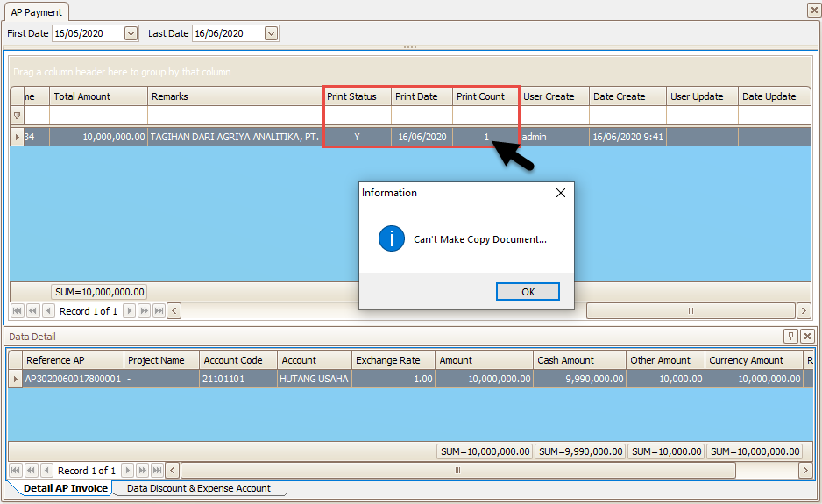This screenshot has width=822, height=504.
Task: Go to first record in upper grid navigator
Action: [18, 311]
